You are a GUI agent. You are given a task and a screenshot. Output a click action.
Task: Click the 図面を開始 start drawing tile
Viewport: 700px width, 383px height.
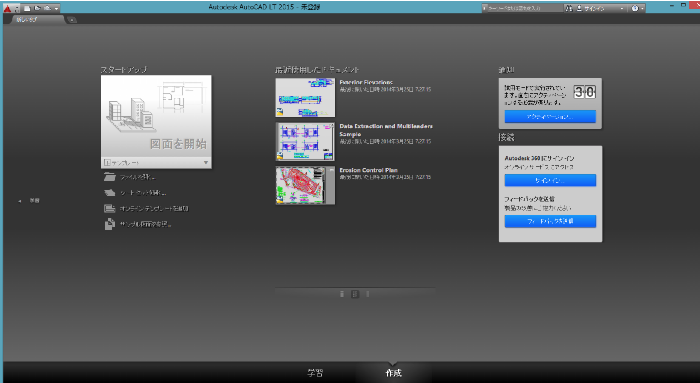coord(156,116)
